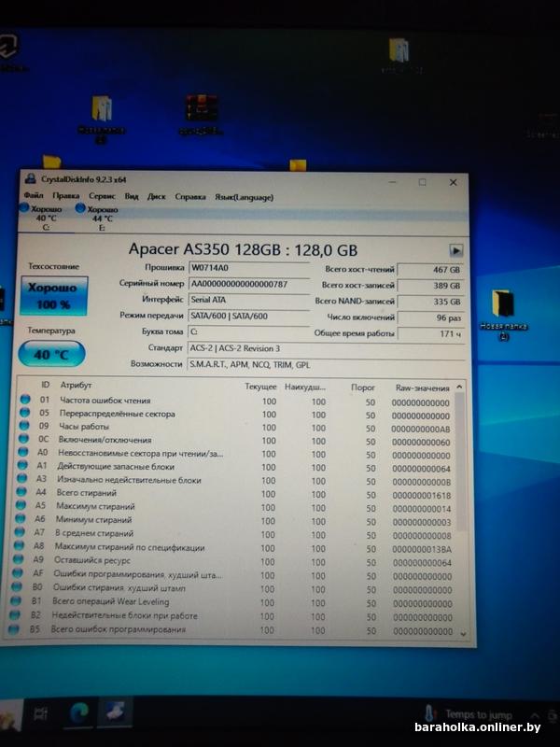The image size is (560, 747).
Task: Click status icon of attribute A3 row
Action: tap(21, 478)
